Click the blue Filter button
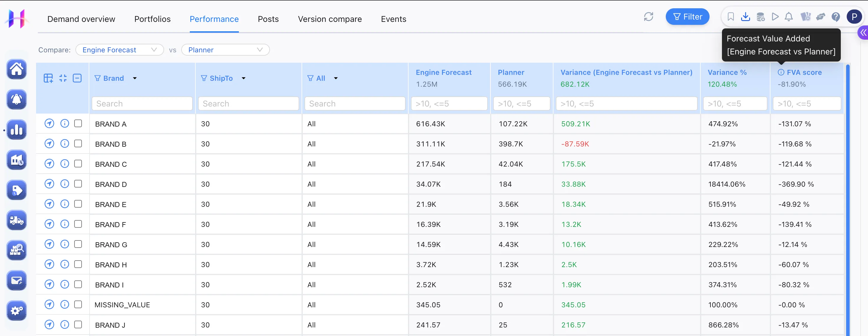This screenshot has width=868, height=336. pyautogui.click(x=687, y=17)
